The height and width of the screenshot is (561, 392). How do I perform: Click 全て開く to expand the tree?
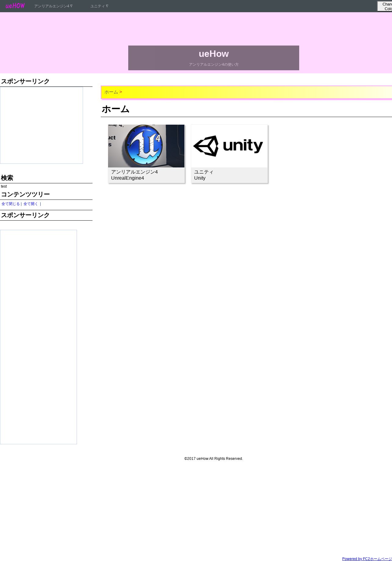31,204
